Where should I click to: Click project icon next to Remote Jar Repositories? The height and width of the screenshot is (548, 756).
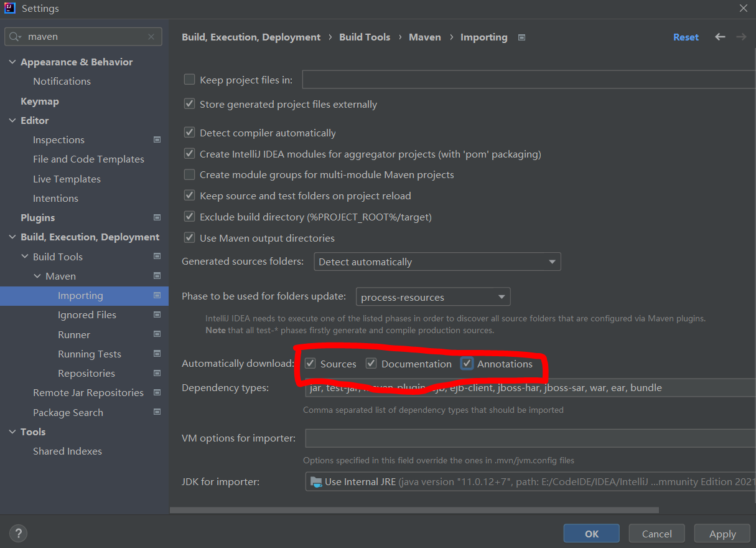157,393
